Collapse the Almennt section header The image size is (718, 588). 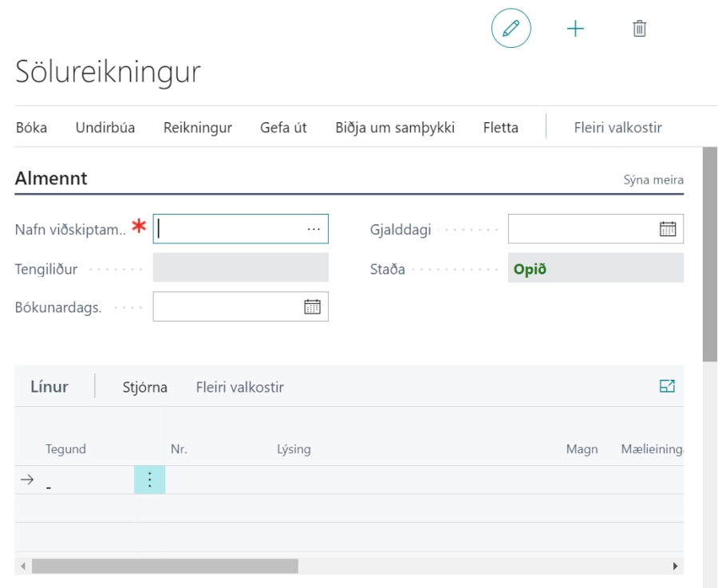pyautogui.click(x=51, y=179)
